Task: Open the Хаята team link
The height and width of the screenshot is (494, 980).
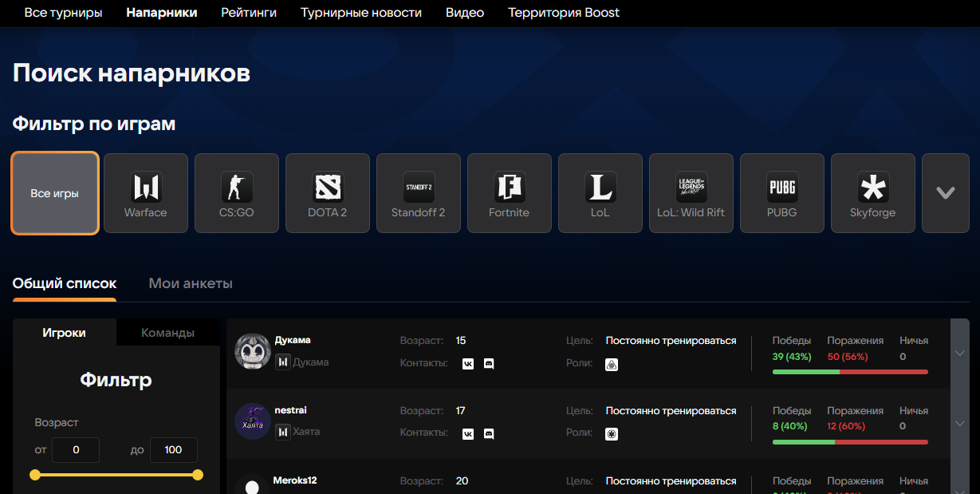Action: point(306,432)
